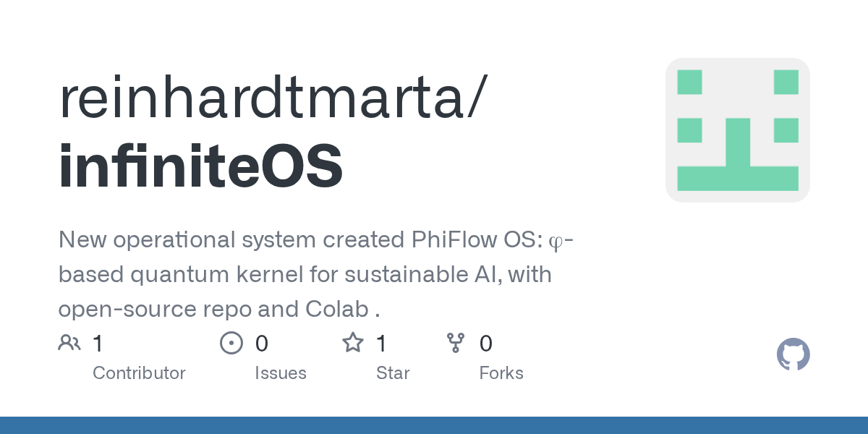Click the Forks label text
Image resolution: width=868 pixels, height=434 pixels.
pos(501,373)
